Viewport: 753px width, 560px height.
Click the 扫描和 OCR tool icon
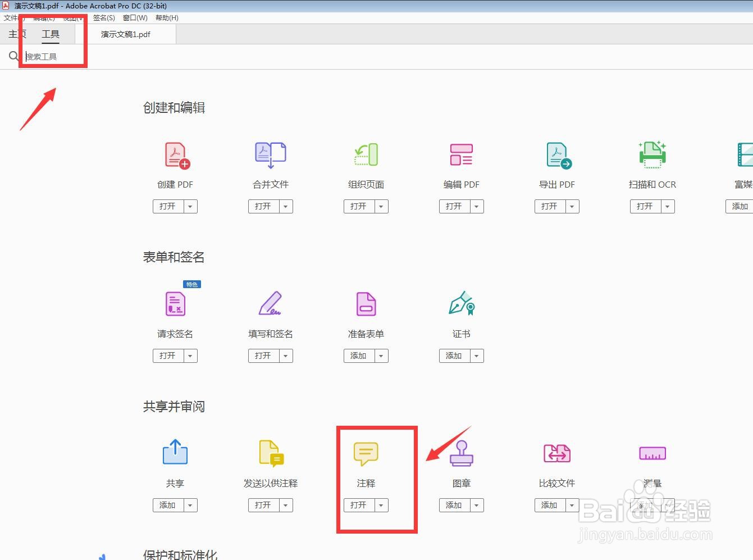[x=652, y=156]
